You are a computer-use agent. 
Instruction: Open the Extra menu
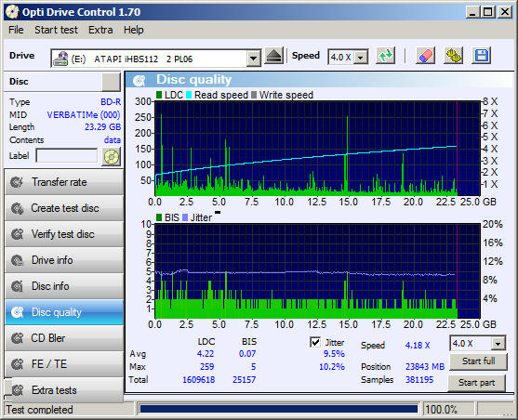(100, 30)
